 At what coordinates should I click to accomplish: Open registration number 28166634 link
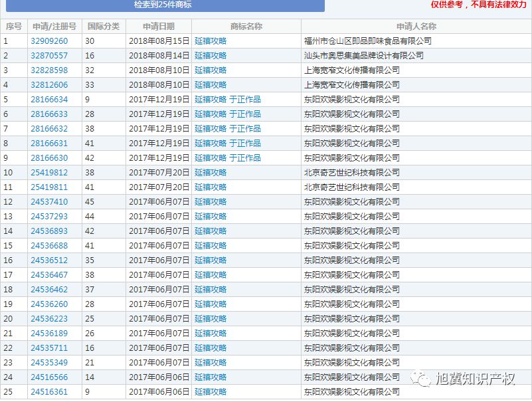tap(49, 100)
